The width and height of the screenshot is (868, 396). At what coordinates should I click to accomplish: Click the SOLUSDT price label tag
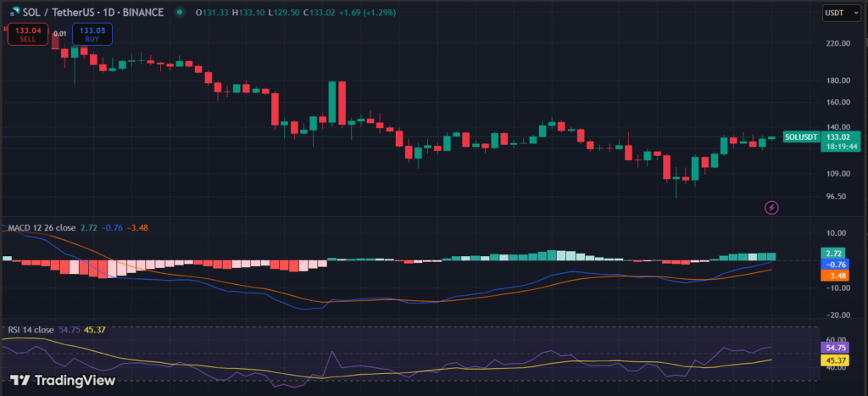801,137
